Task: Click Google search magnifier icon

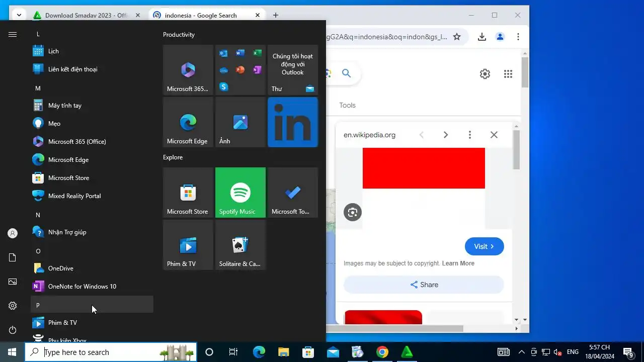Action: [346, 73]
